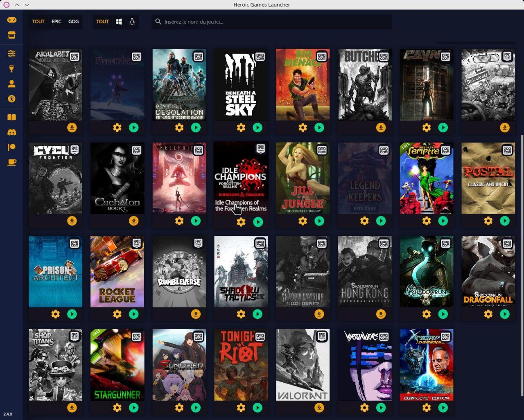
Task: Launch Stargunner
Action: coord(134,408)
